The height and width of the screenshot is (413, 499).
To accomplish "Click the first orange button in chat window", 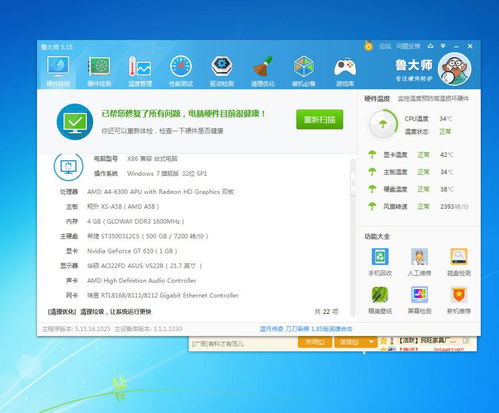I will tap(315, 342).
